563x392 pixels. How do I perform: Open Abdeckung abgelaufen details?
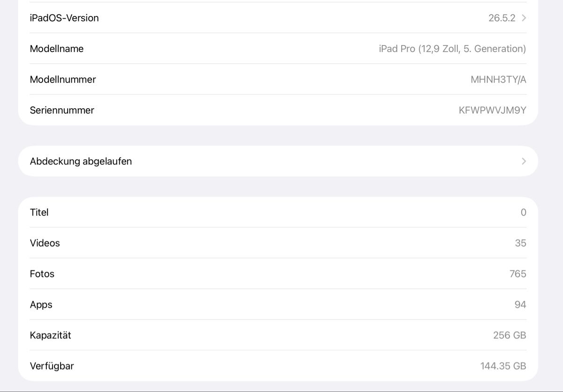tap(278, 161)
